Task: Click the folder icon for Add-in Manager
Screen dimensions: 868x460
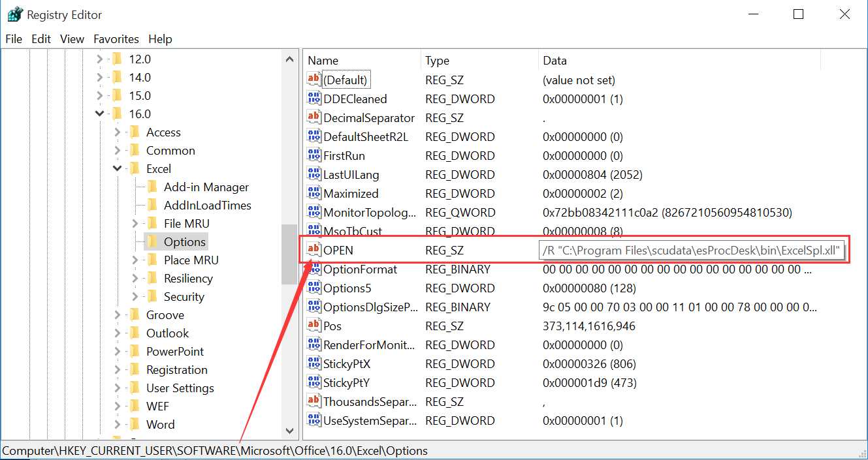Action: [152, 187]
